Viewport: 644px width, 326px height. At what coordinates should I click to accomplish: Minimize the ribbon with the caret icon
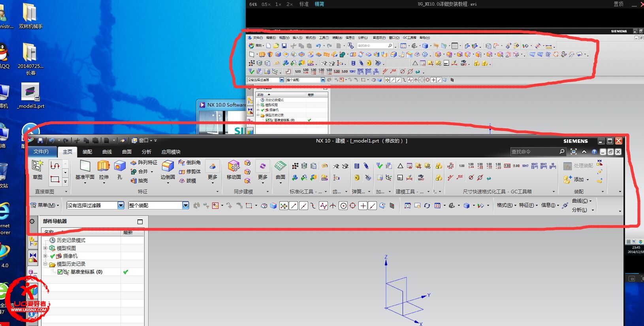[x=584, y=152]
